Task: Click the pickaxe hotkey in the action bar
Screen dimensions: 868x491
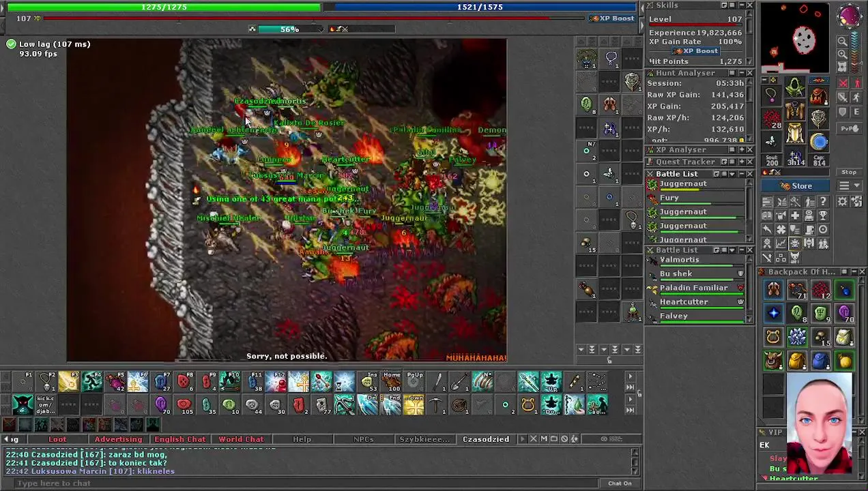Action: [x=436, y=404]
